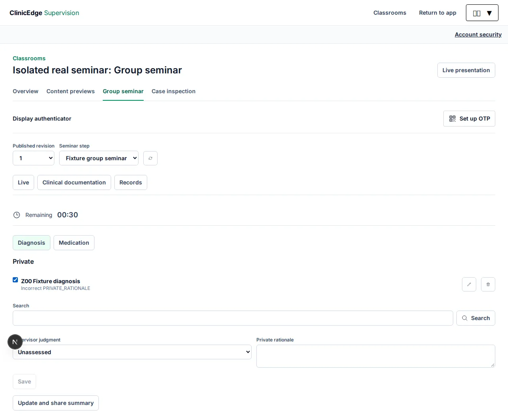Go to the Case inspection tab
508x420 pixels.
tap(173, 91)
